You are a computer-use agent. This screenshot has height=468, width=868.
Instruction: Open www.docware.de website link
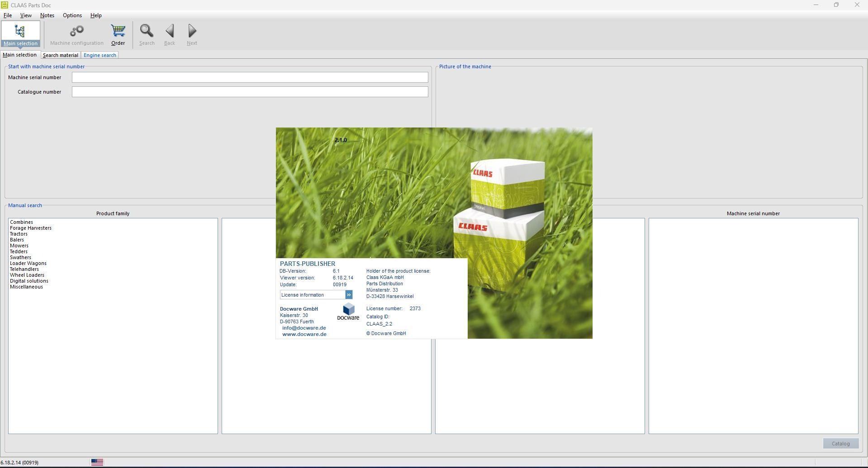click(x=304, y=334)
